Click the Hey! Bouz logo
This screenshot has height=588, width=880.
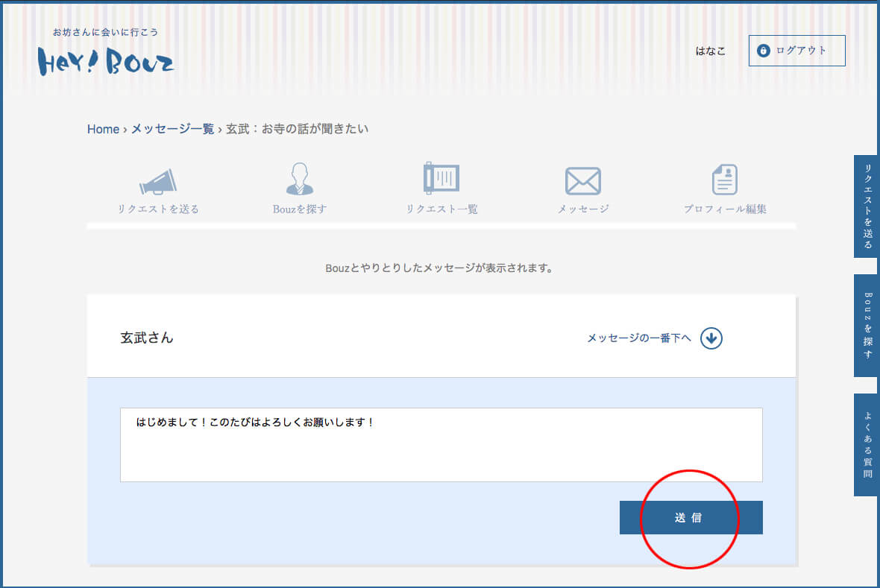[106, 61]
